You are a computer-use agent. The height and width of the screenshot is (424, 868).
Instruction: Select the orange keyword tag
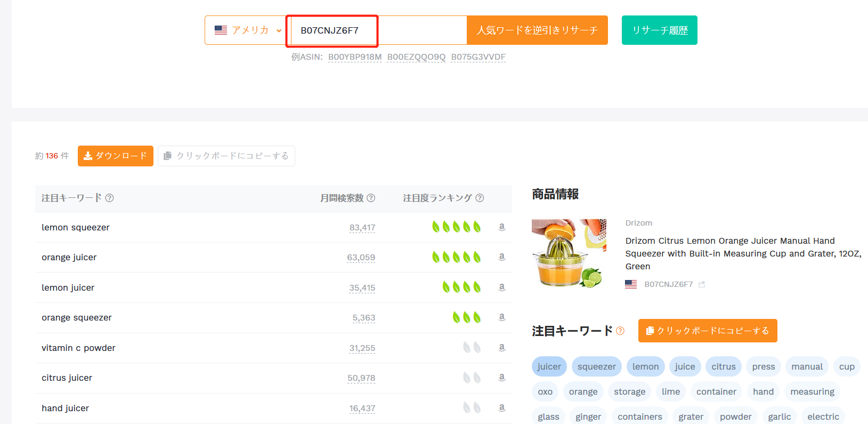tap(583, 391)
